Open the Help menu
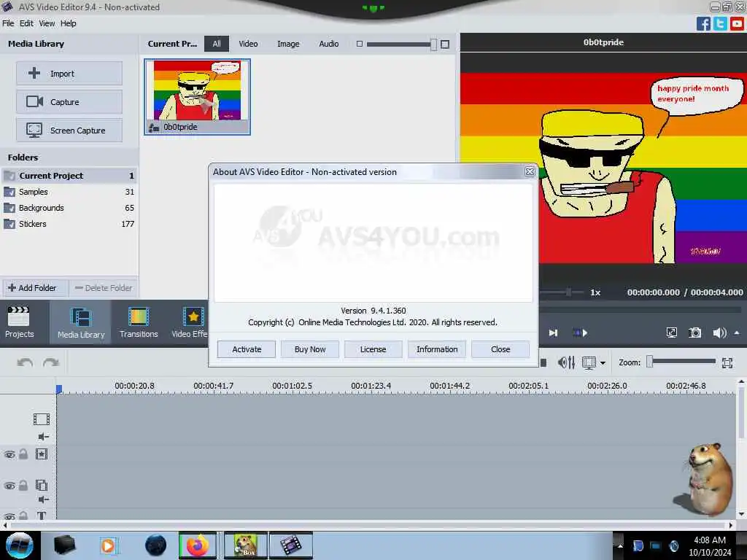This screenshot has height=560, width=747. tap(68, 23)
